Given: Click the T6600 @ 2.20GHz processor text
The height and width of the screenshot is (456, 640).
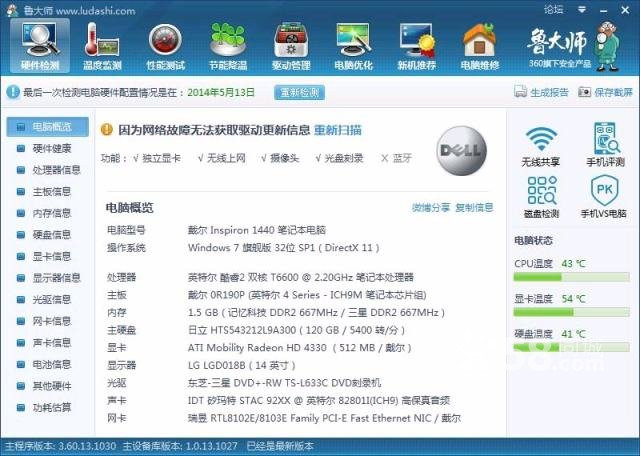Looking at the screenshot, I should tap(301, 278).
